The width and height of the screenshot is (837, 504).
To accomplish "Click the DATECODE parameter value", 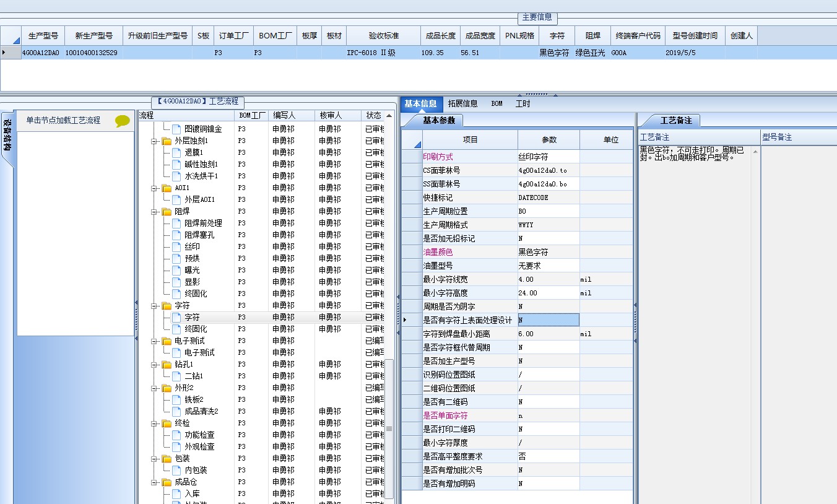I will pos(549,198).
